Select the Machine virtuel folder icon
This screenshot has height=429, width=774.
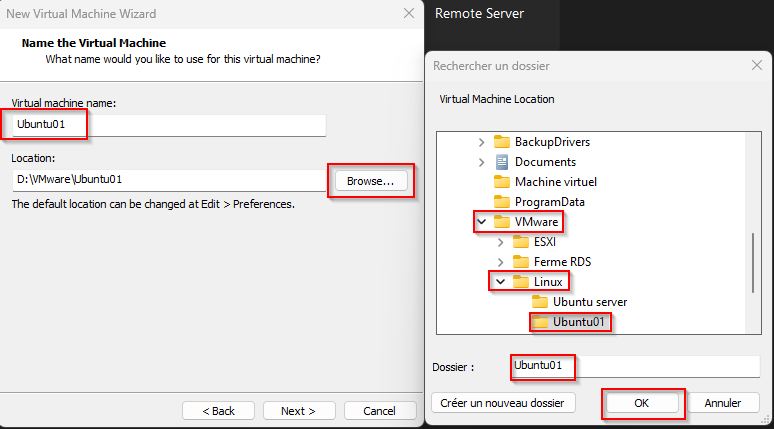[x=502, y=182]
